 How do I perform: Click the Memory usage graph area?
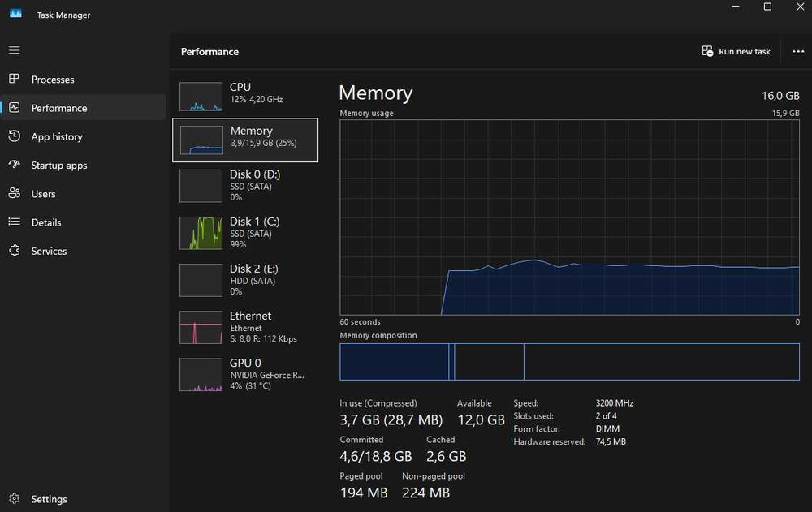570,217
